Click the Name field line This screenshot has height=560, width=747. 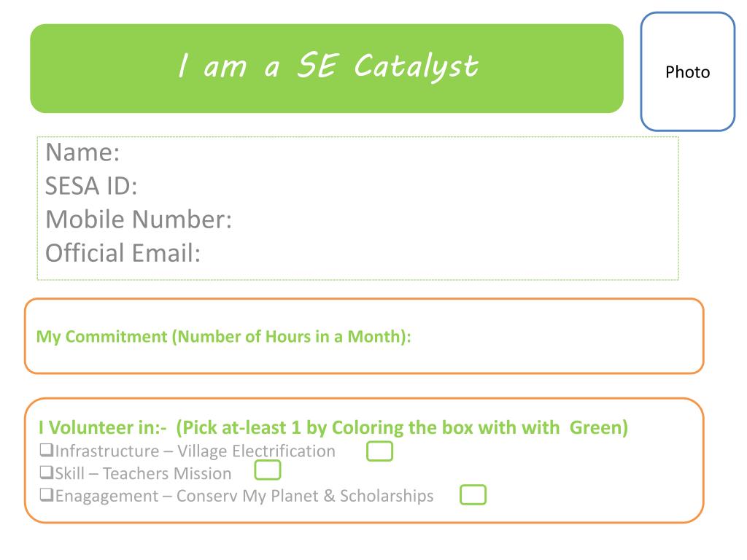(357, 152)
